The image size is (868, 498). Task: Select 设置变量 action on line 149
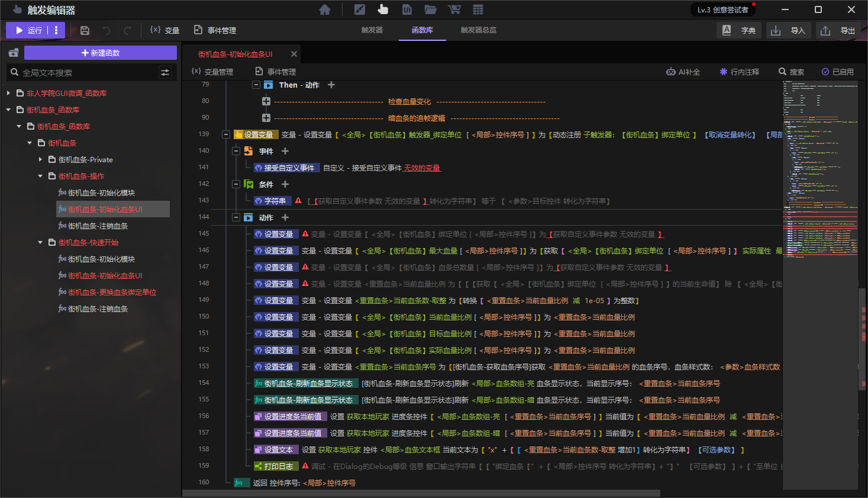[276, 300]
